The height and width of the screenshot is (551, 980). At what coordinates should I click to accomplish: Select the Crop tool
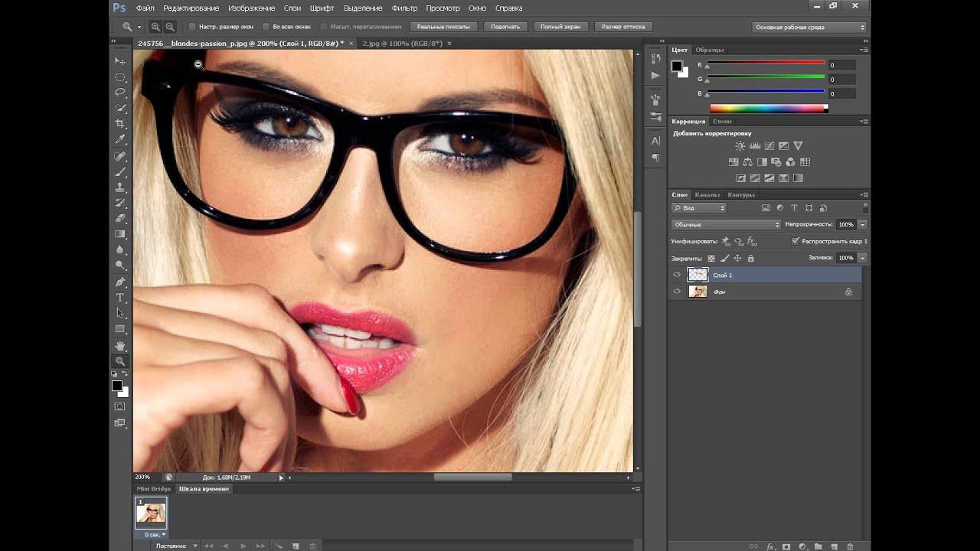coord(120,124)
